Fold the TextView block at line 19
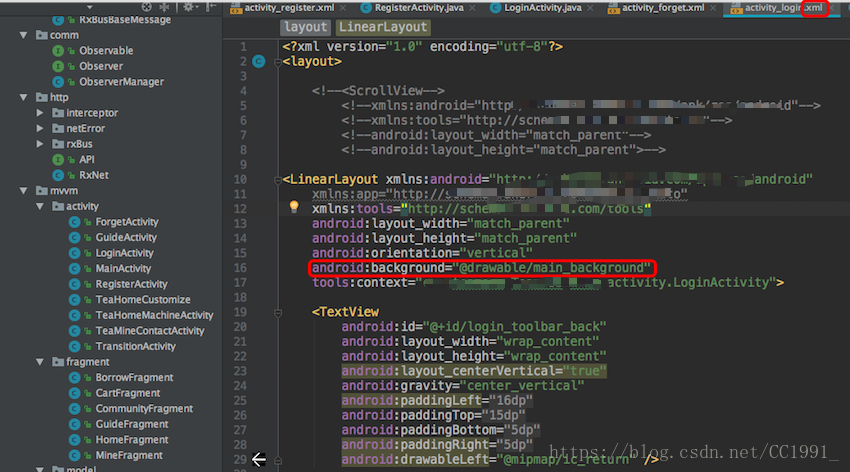 (278, 313)
